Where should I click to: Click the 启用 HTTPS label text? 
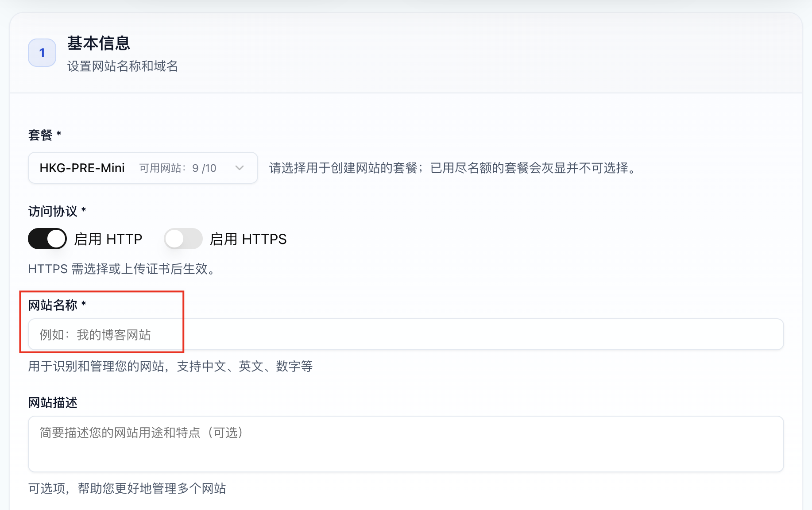pos(248,239)
